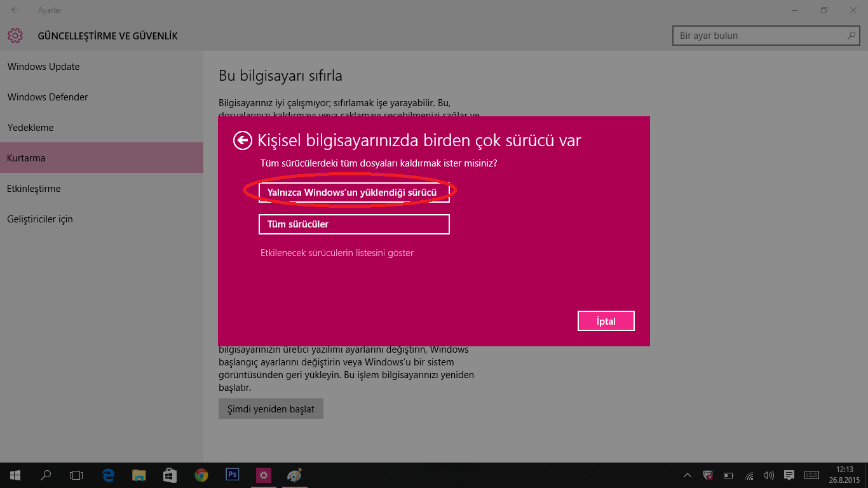Click the Bu bilgisayarı sıfırla heading
The image size is (868, 488).
(280, 76)
